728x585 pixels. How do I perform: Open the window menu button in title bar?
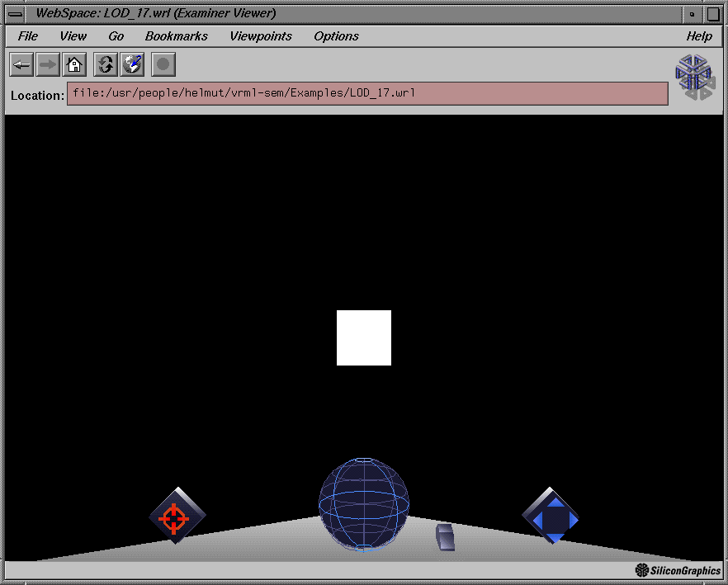pyautogui.click(x=16, y=13)
